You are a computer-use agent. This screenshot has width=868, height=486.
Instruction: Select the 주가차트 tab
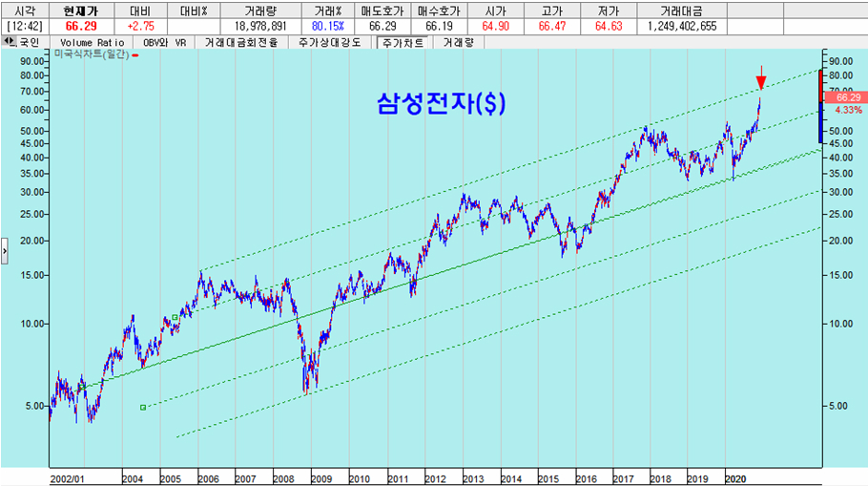pos(403,43)
